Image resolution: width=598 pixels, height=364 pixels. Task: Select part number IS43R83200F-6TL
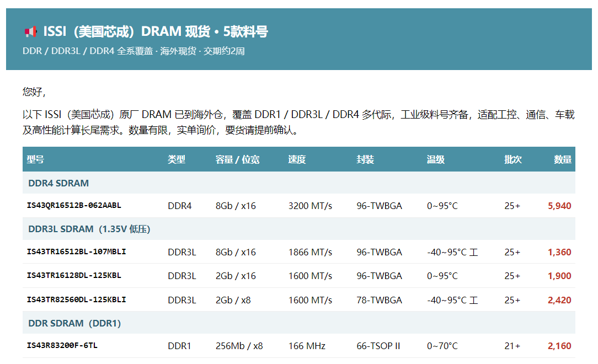click(62, 345)
